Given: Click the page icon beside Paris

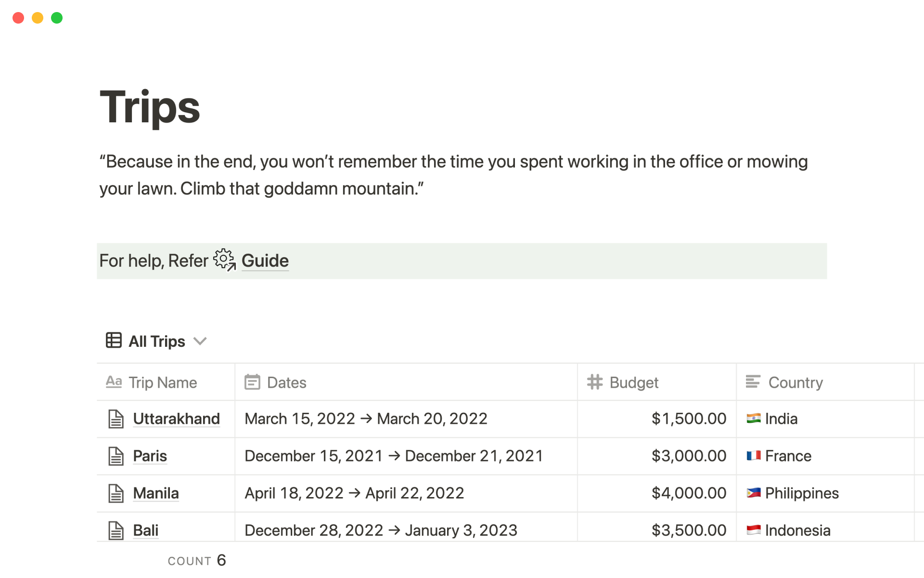Looking at the screenshot, I should pos(115,456).
